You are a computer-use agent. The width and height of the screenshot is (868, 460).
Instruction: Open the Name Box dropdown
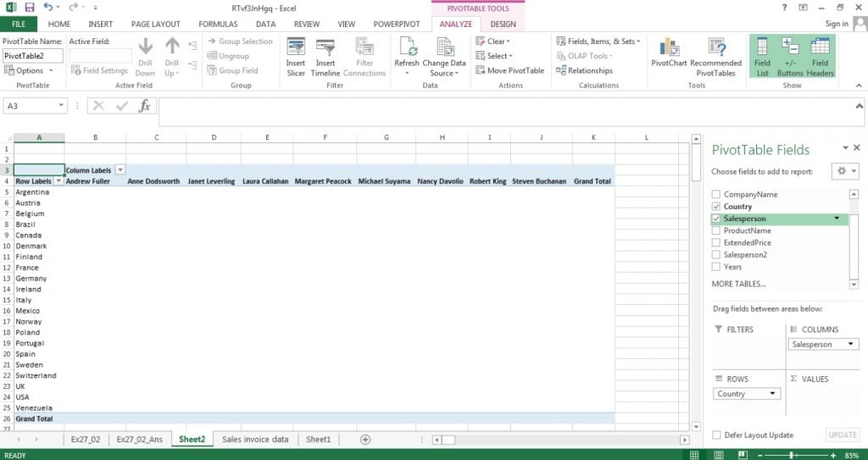[x=61, y=106]
